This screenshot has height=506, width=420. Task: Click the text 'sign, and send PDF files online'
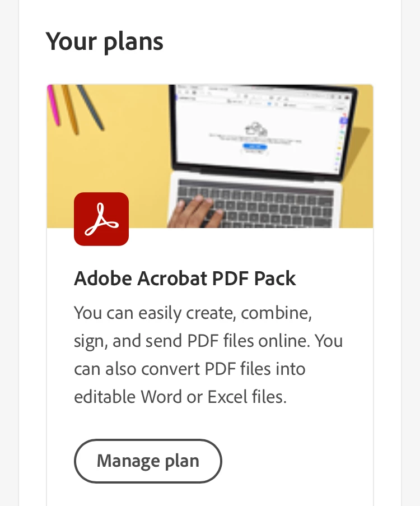tap(192, 341)
